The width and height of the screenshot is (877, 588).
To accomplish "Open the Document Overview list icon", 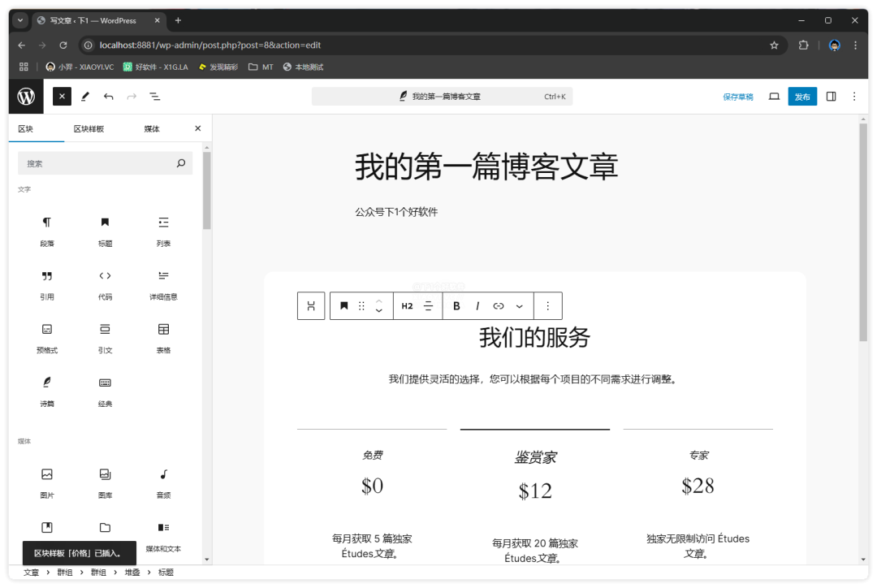I will 154,97.
